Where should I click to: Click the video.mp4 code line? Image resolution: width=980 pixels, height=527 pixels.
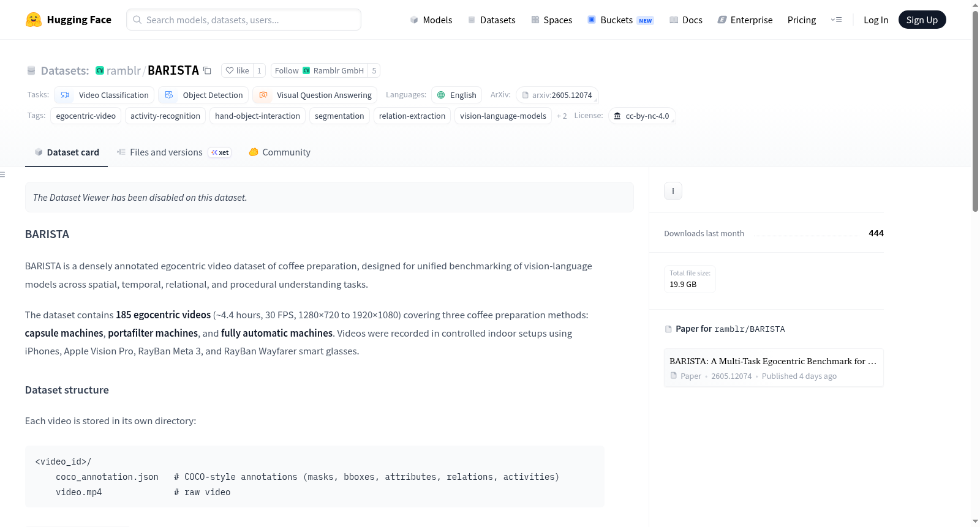pyautogui.click(x=143, y=492)
